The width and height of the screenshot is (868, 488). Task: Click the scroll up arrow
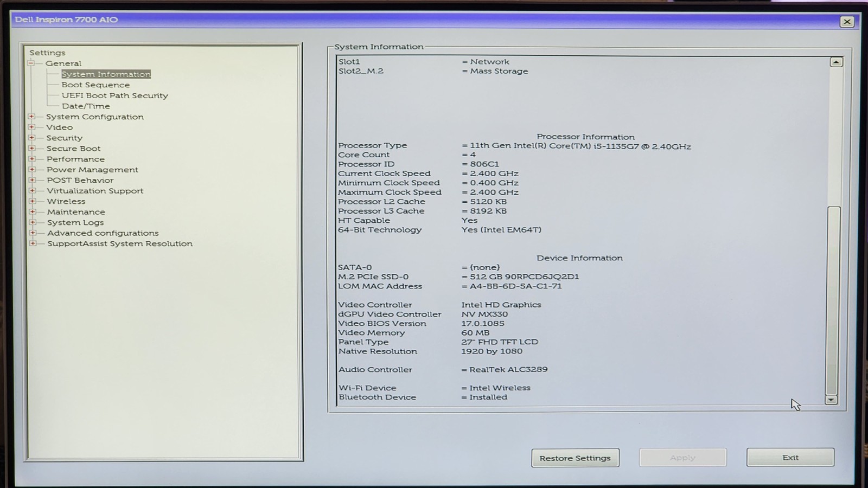[836, 62]
